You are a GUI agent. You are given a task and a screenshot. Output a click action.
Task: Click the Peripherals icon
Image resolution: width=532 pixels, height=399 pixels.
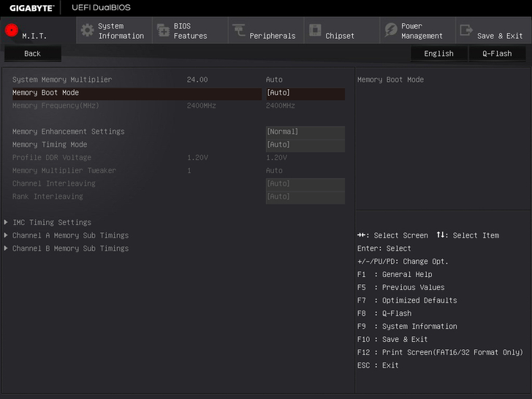(x=239, y=31)
